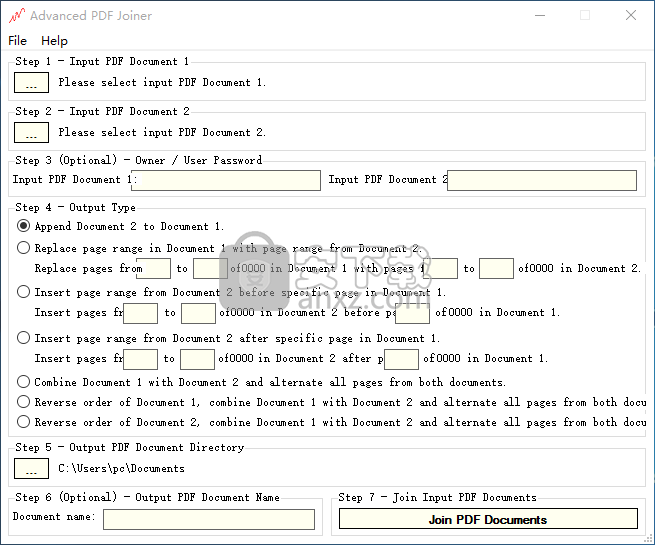
Task: Browse for output PDF document directory
Action: 31,469
